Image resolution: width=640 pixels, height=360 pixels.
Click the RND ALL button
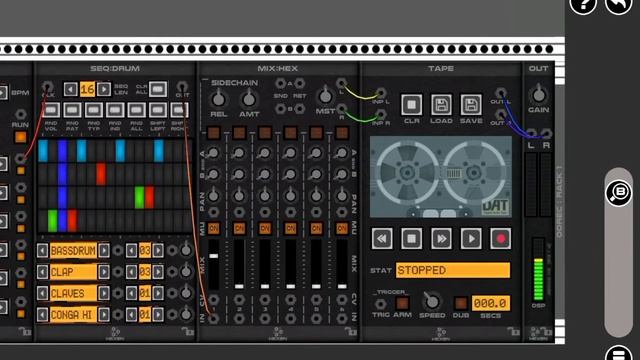coord(136,110)
